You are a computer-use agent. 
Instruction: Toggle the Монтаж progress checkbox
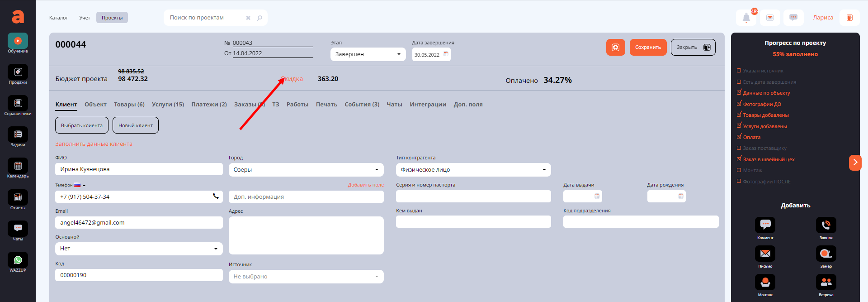point(739,170)
